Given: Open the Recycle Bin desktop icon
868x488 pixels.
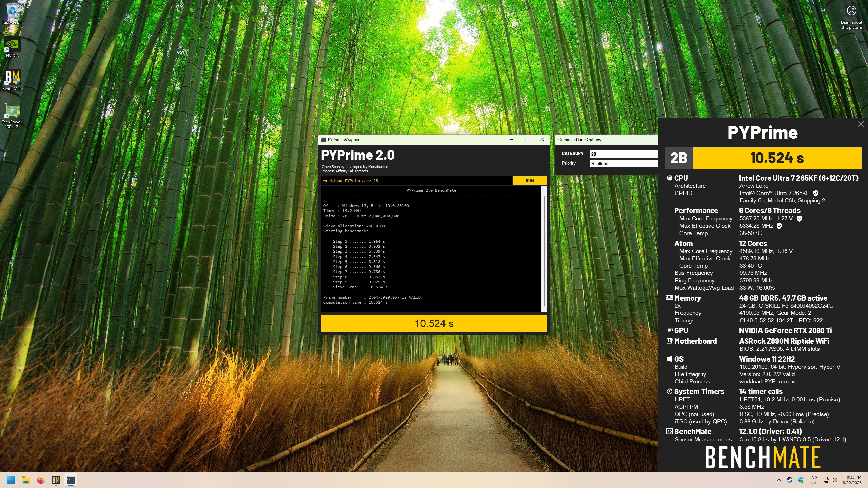Looking at the screenshot, I should coord(13,14).
